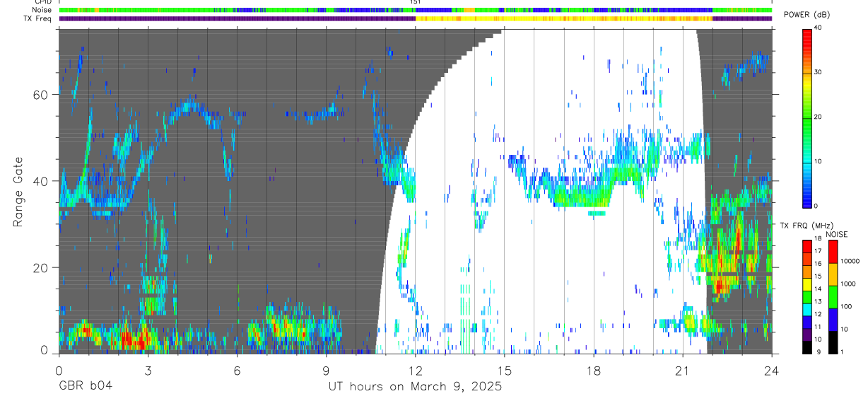Click the TX Freq color strip above the plot
The height and width of the screenshot is (401, 868).
click(x=415, y=18)
